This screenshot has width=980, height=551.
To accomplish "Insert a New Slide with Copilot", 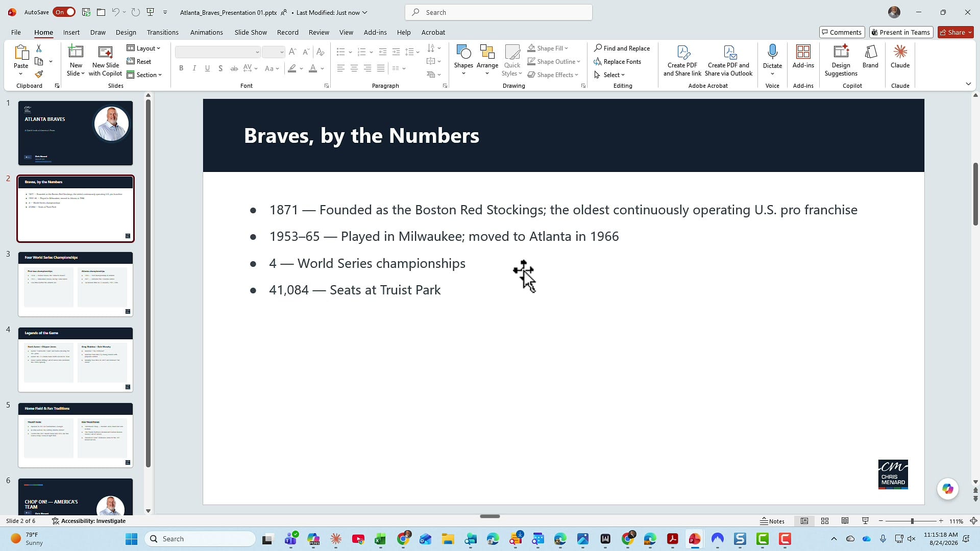I will click(105, 61).
